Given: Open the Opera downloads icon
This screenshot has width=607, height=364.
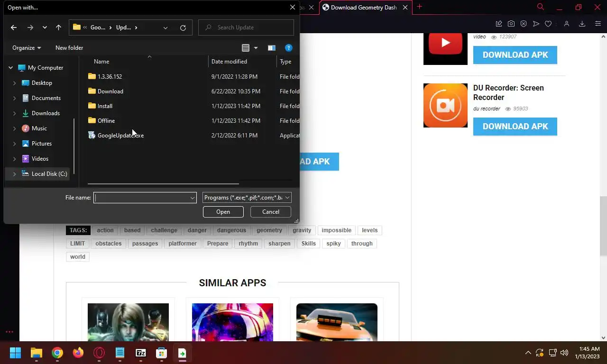Looking at the screenshot, I should coord(582,24).
